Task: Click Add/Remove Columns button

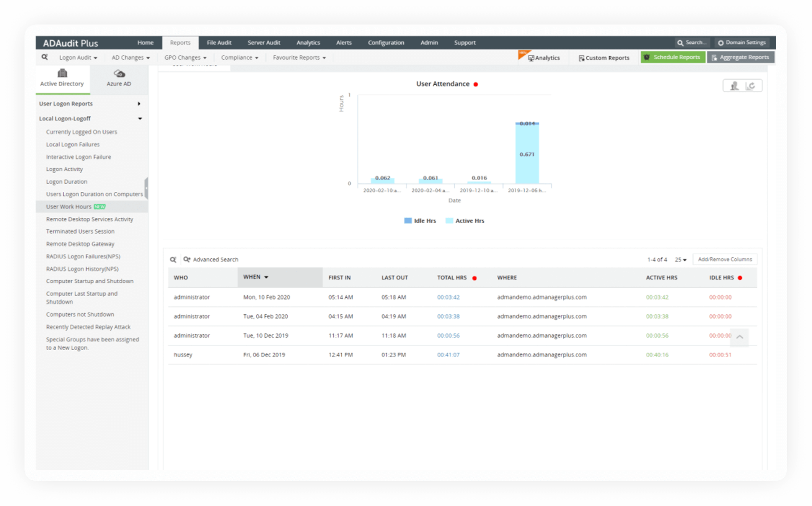Action: (724, 260)
